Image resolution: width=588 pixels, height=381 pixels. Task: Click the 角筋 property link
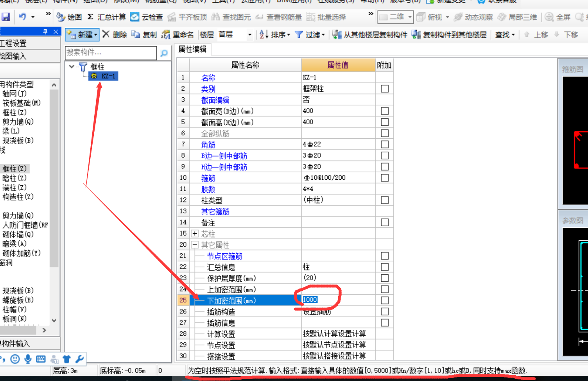click(208, 145)
